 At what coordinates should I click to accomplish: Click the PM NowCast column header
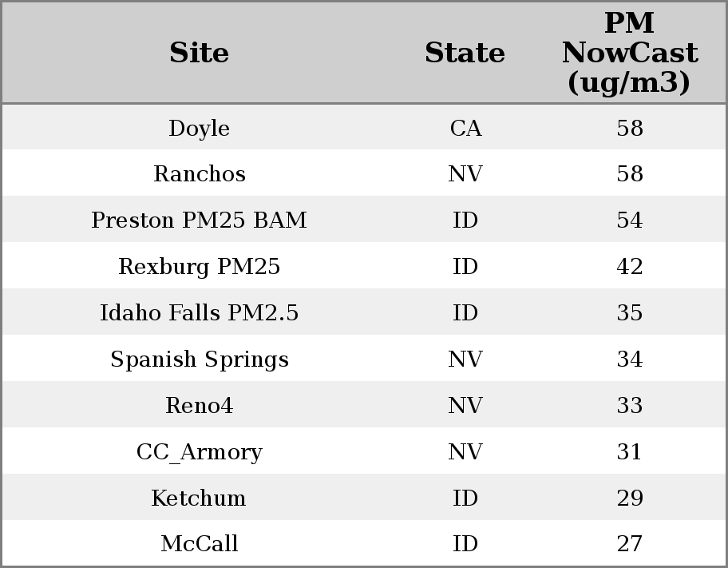click(x=629, y=53)
